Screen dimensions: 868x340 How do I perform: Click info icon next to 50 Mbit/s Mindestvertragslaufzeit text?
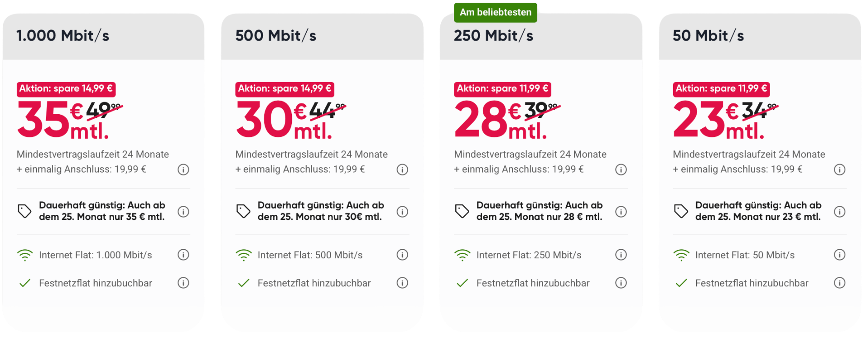point(840,169)
